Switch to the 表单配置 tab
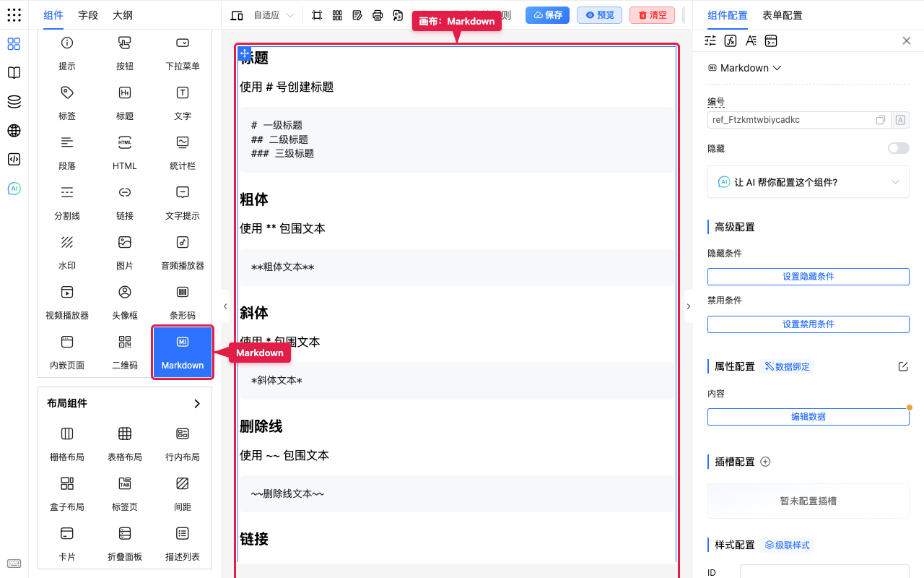This screenshot has height=578, width=924. 783,15
